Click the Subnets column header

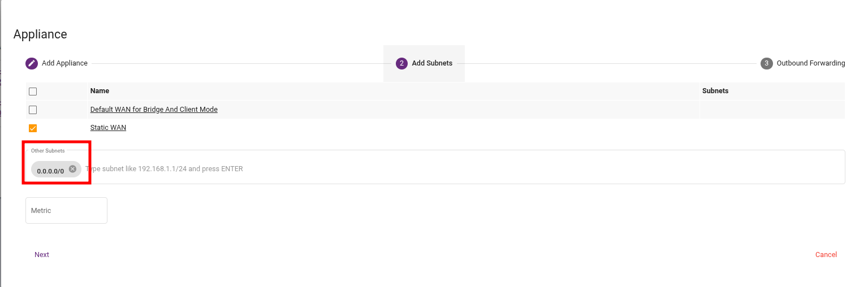tap(715, 91)
